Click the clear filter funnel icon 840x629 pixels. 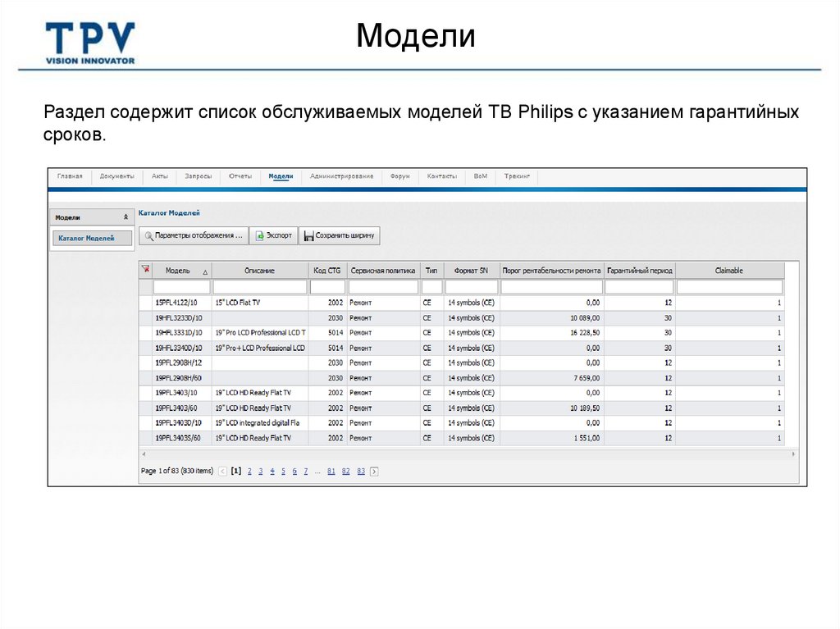[146, 270]
